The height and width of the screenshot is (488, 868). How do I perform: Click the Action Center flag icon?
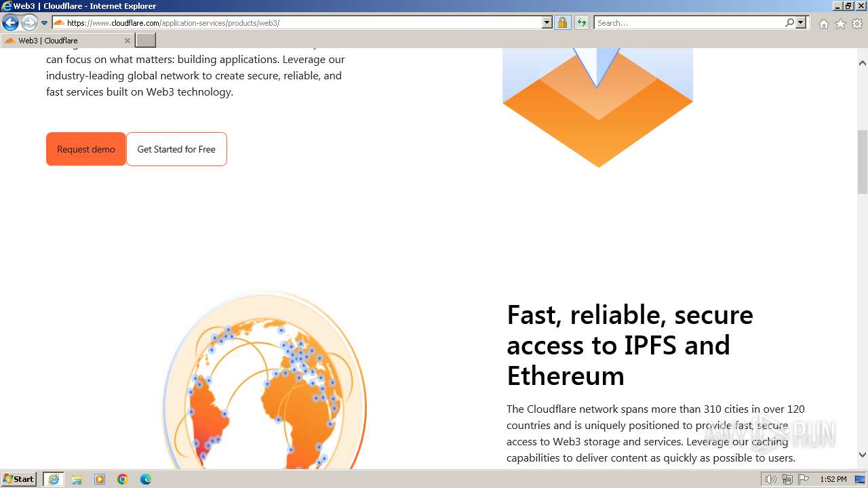(x=803, y=480)
